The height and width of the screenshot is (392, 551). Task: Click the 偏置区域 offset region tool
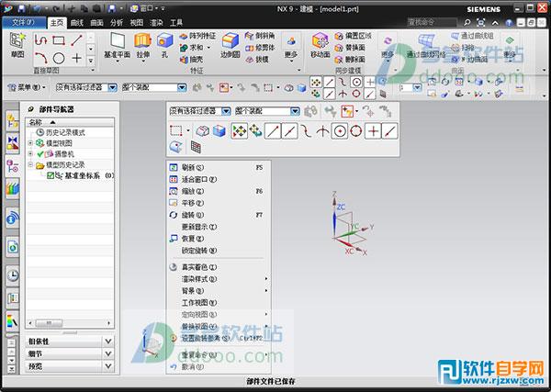pos(354,36)
